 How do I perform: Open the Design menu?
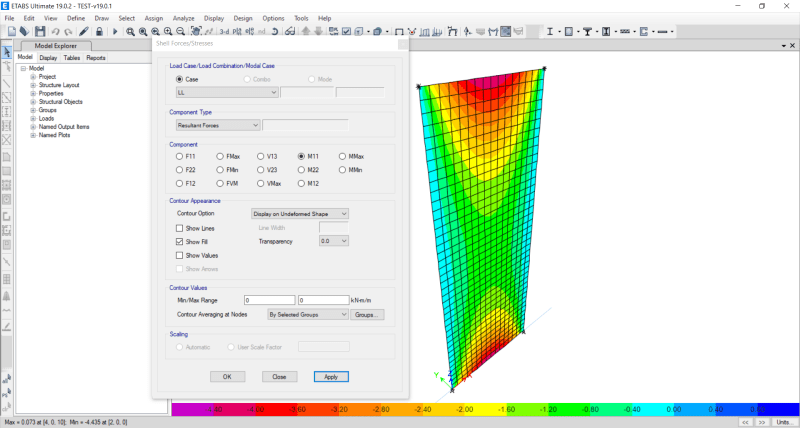243,18
